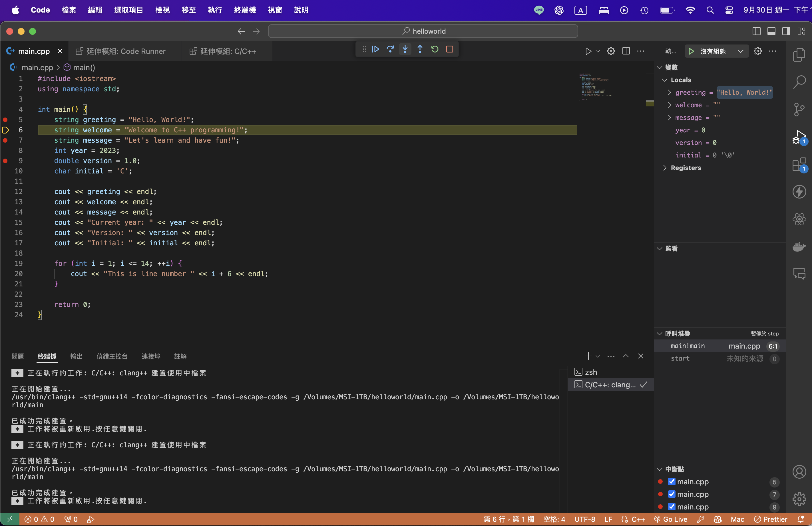Click the Run Code play icon in the editor toolbar
Viewport: 812px width, 526px height.
588,51
